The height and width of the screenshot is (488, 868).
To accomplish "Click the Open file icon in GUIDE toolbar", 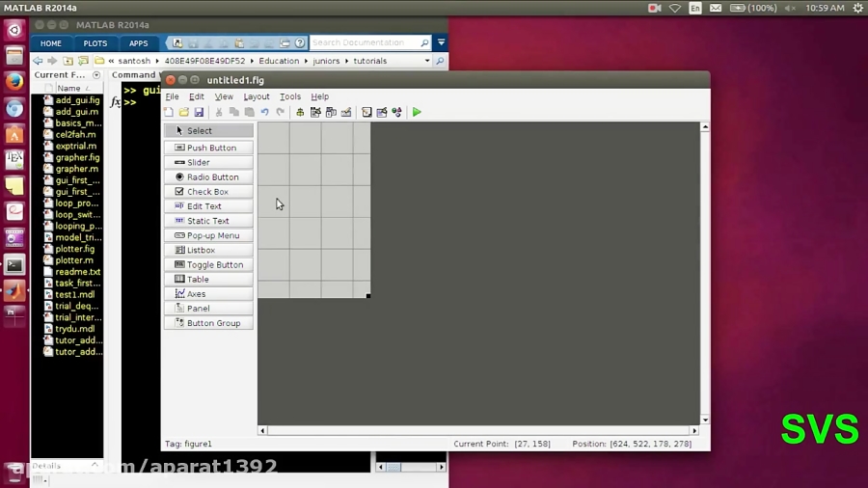I will pos(184,112).
